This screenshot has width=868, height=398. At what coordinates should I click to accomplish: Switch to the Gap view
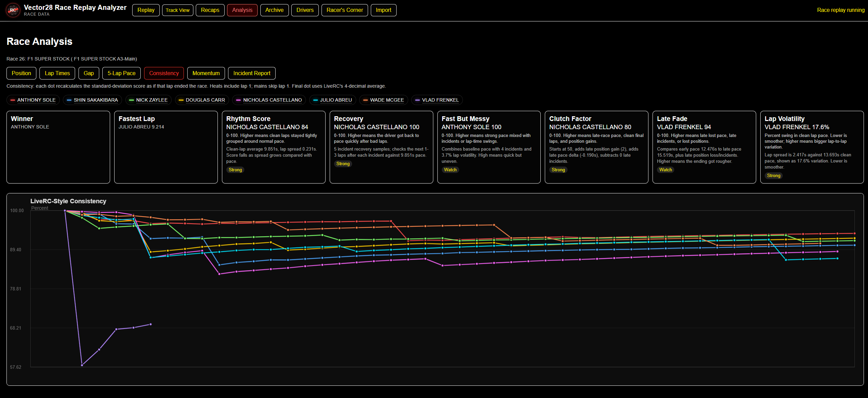click(89, 73)
